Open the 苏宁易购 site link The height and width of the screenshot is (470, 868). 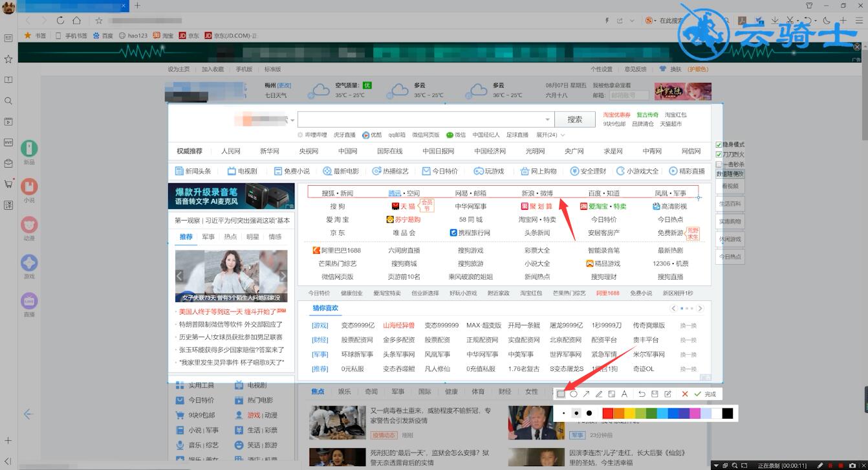404,219
